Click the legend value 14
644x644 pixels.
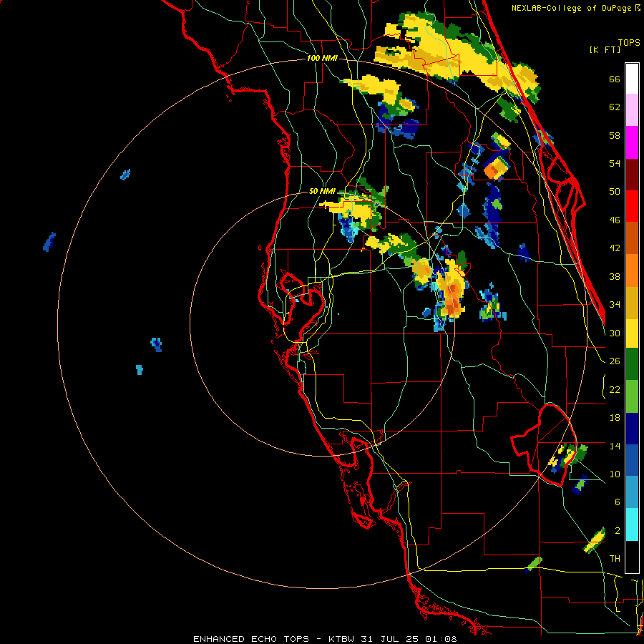pyautogui.click(x=615, y=446)
